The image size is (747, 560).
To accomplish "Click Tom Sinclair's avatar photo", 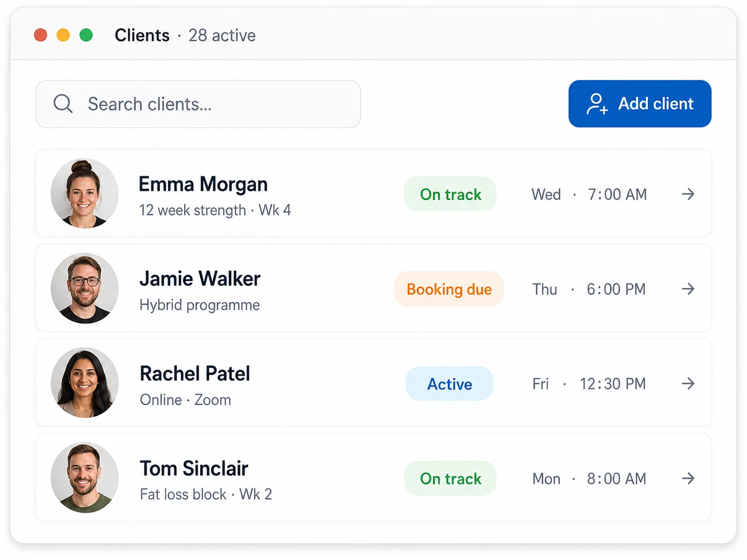I will [x=85, y=477].
